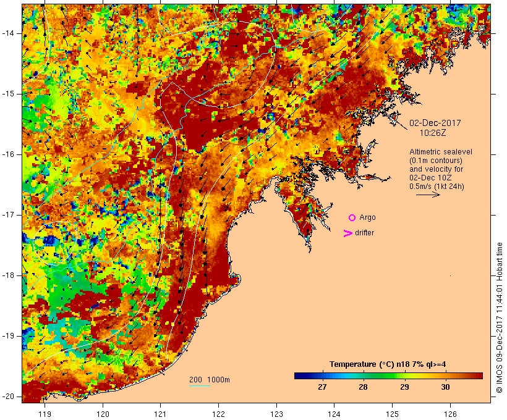Click latitude axis label -15
Screen dimensions: 507x420
(8, 94)
